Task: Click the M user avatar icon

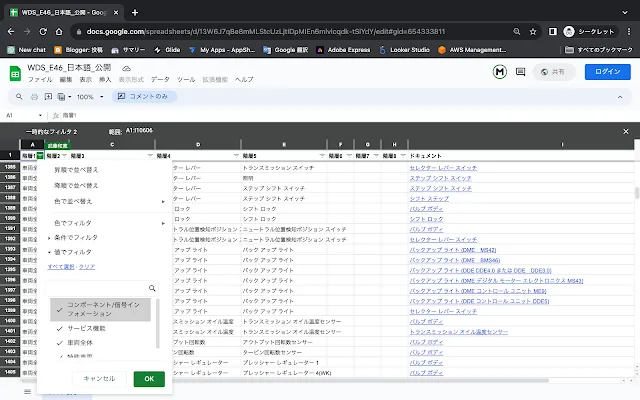Action: (x=500, y=72)
